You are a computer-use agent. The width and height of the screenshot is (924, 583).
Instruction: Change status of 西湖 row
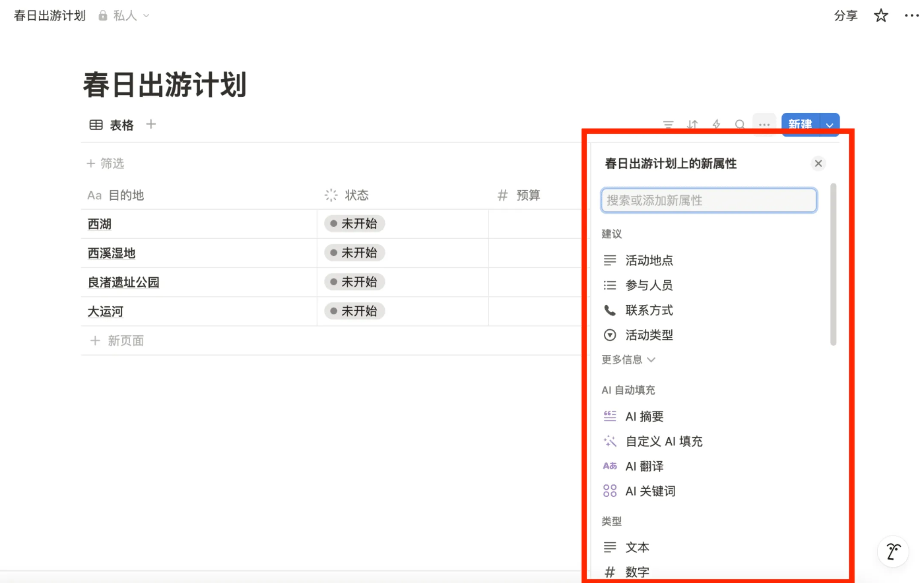[354, 224]
